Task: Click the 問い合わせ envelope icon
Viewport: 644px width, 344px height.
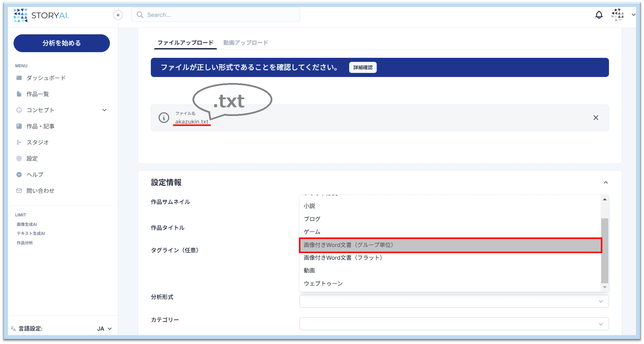Action: (x=19, y=191)
